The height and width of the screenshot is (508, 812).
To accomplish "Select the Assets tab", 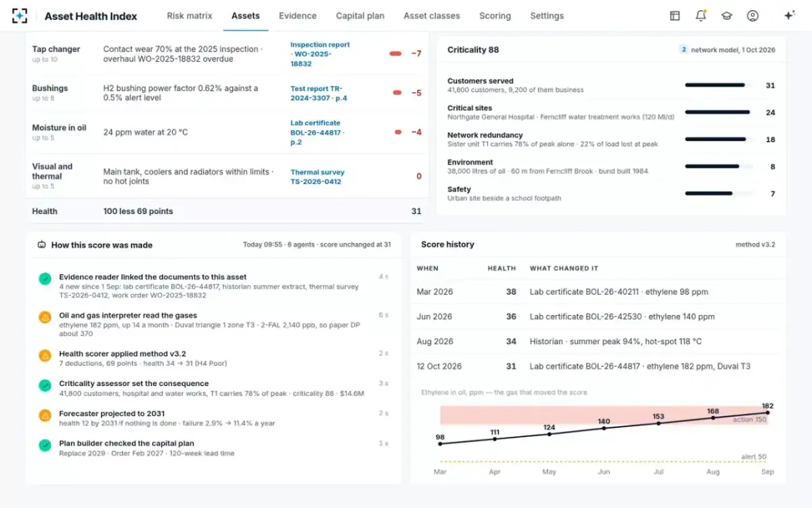I will [x=246, y=16].
